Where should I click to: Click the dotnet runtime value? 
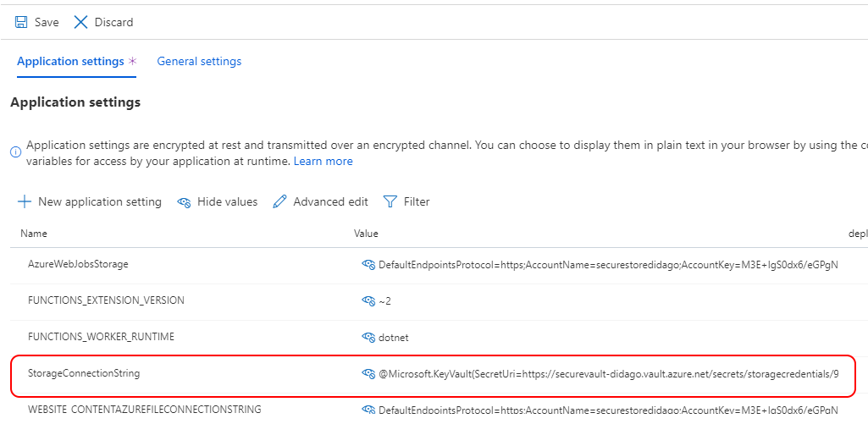click(x=394, y=337)
